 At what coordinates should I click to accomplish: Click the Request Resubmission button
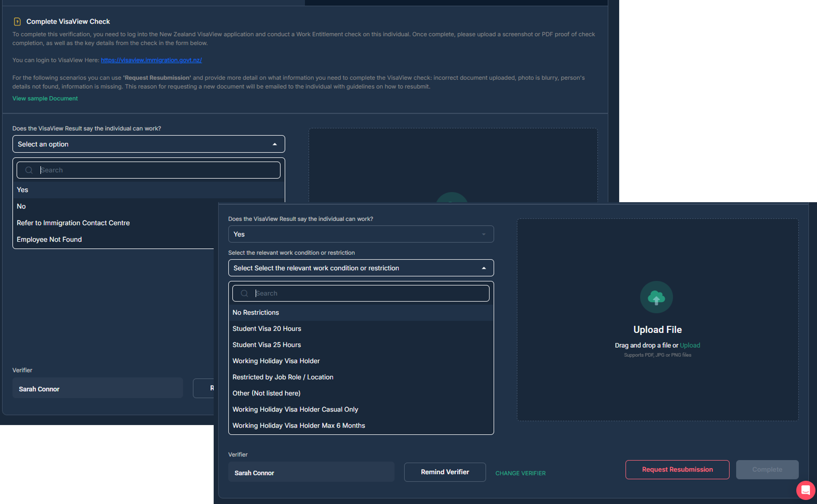(677, 469)
